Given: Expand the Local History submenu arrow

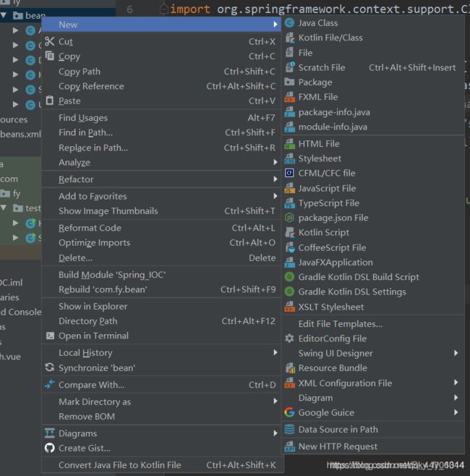Looking at the screenshot, I should tap(275, 352).
